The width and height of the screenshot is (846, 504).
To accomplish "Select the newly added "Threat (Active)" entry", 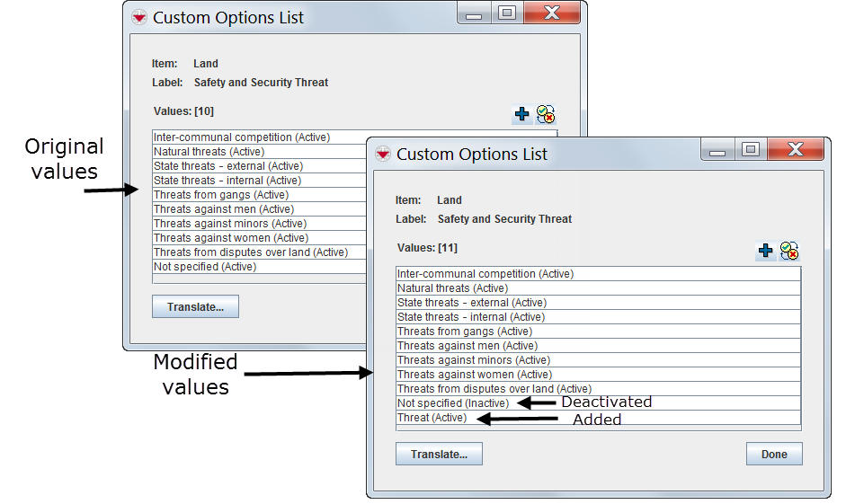I will 432,418.
